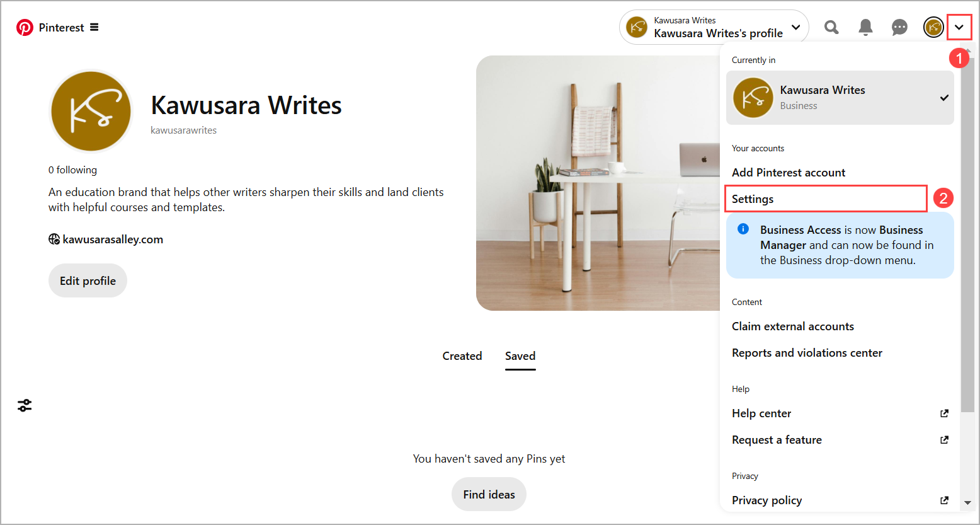Click the Kawusara Writes heading name
This screenshot has height=525, width=980.
(x=246, y=105)
